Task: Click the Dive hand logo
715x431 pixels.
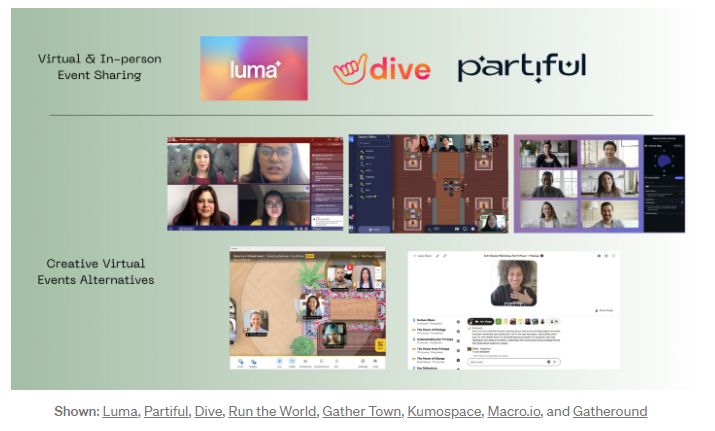Action: tap(382, 69)
